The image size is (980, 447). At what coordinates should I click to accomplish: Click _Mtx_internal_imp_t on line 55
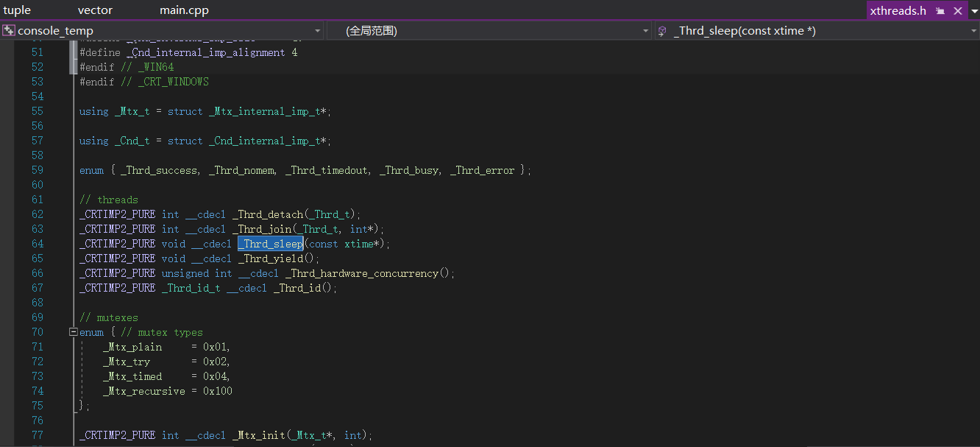pyautogui.click(x=264, y=111)
